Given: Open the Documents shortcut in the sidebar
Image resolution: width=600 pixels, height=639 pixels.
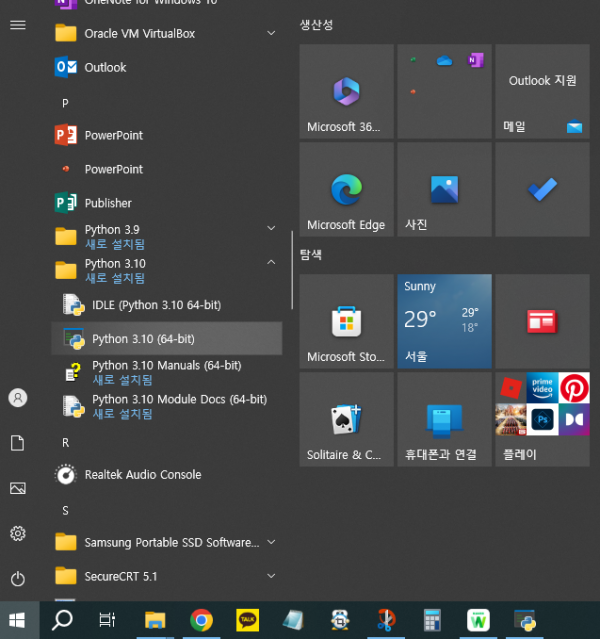Looking at the screenshot, I should click(18, 443).
